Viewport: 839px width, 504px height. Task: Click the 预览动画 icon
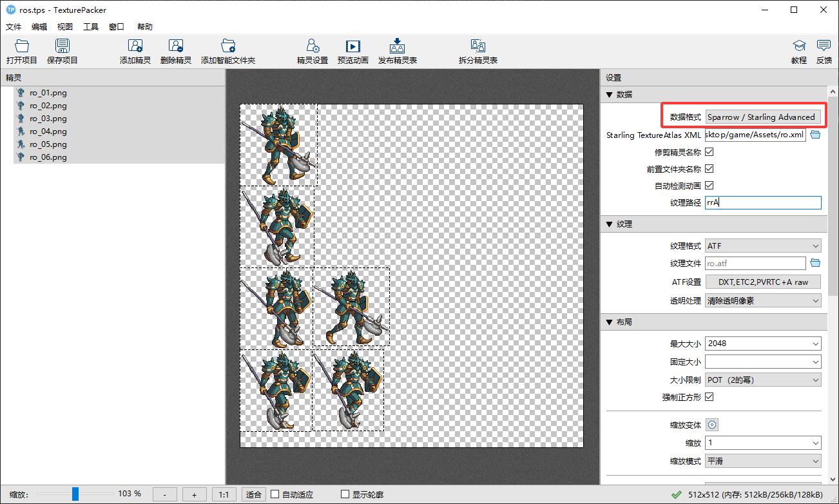click(352, 46)
